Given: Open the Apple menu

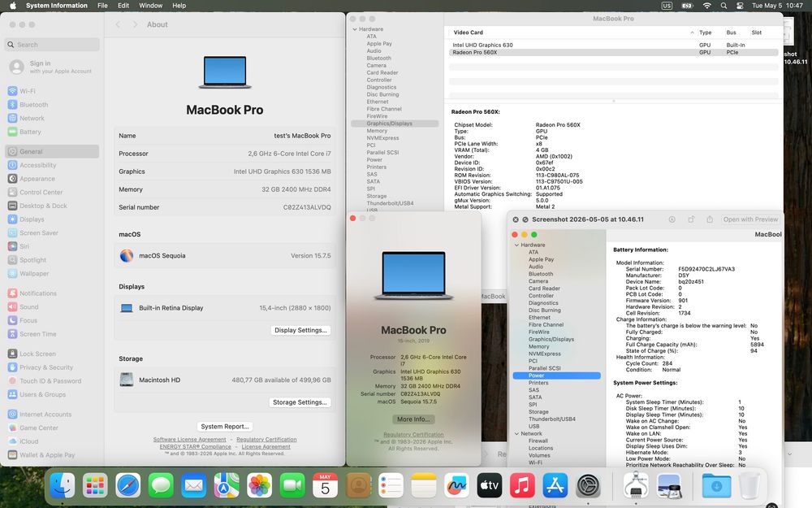Looking at the screenshot, I should tap(13, 6).
